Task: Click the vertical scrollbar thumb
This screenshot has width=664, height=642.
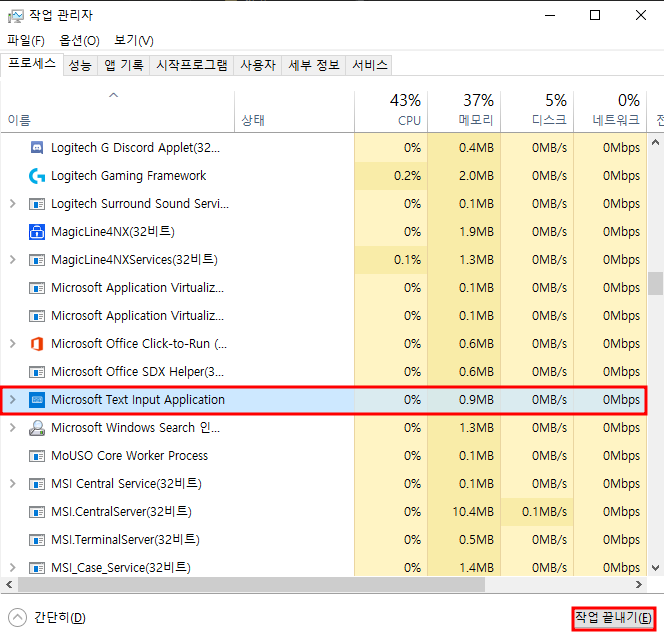Action: (656, 283)
